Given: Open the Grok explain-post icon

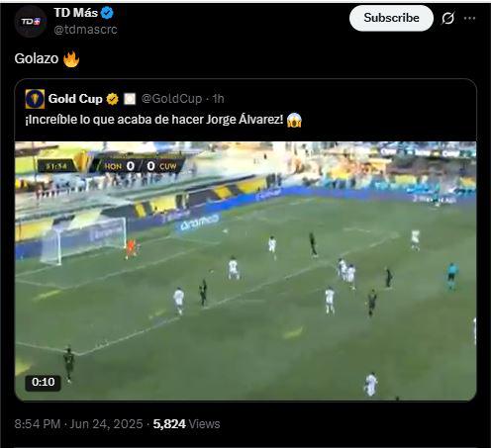Looking at the screenshot, I should click(x=448, y=18).
